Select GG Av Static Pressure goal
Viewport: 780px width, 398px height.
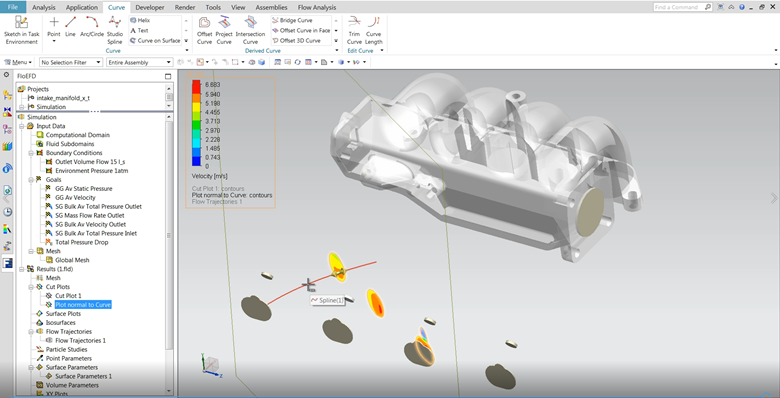pos(84,189)
